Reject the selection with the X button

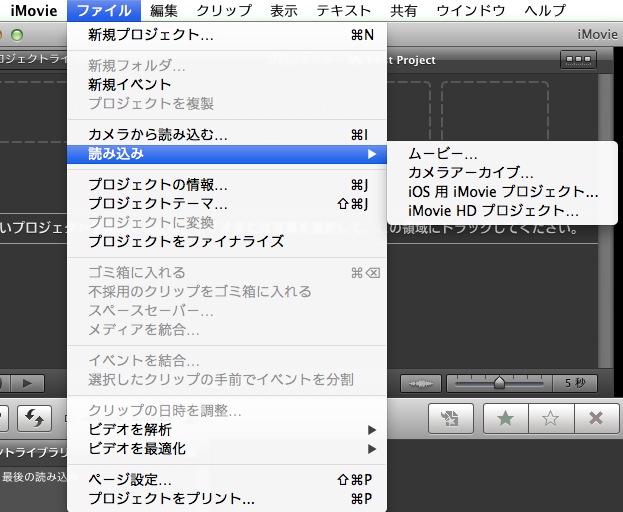click(x=596, y=418)
